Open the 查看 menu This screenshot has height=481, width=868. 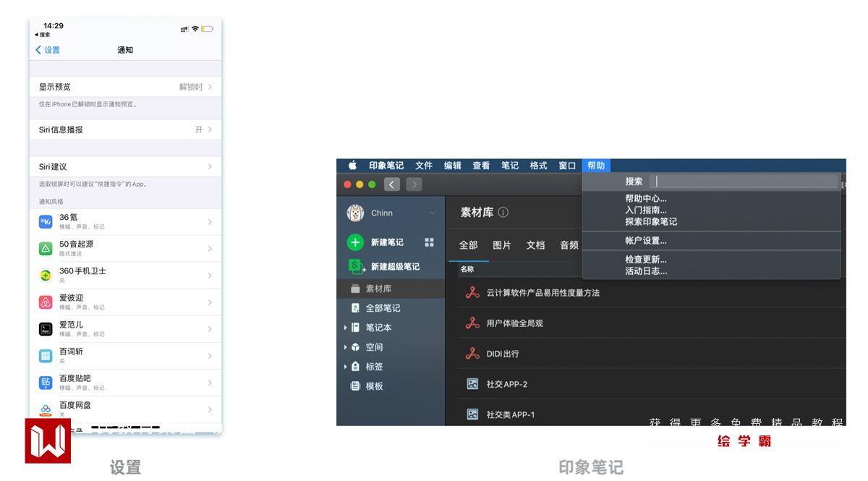coord(481,166)
